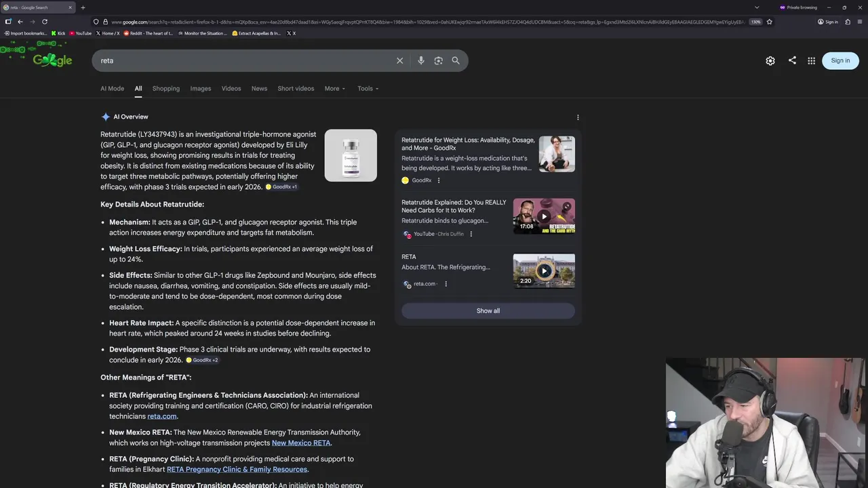This screenshot has height=488, width=868.
Task: Open AI Overview three-dot options
Action: click(578, 117)
